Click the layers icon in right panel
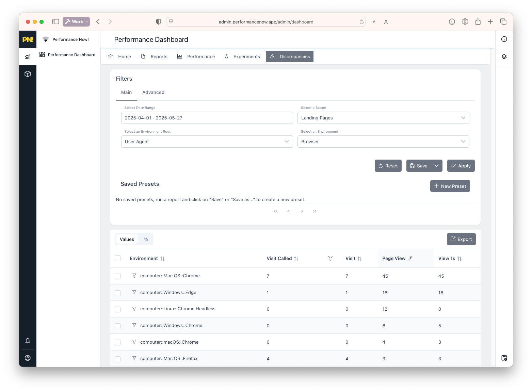The image size is (532, 392). [x=504, y=56]
